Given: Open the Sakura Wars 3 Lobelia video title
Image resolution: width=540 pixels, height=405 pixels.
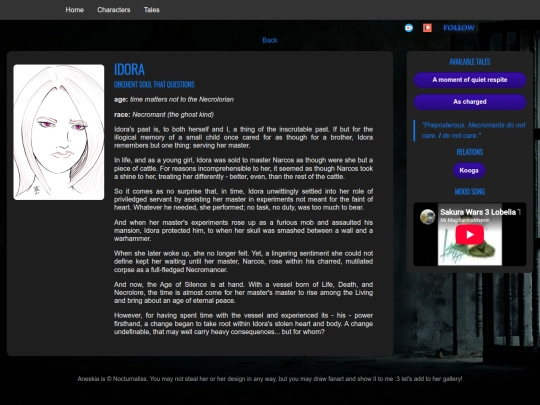Looking at the screenshot, I should [480, 212].
